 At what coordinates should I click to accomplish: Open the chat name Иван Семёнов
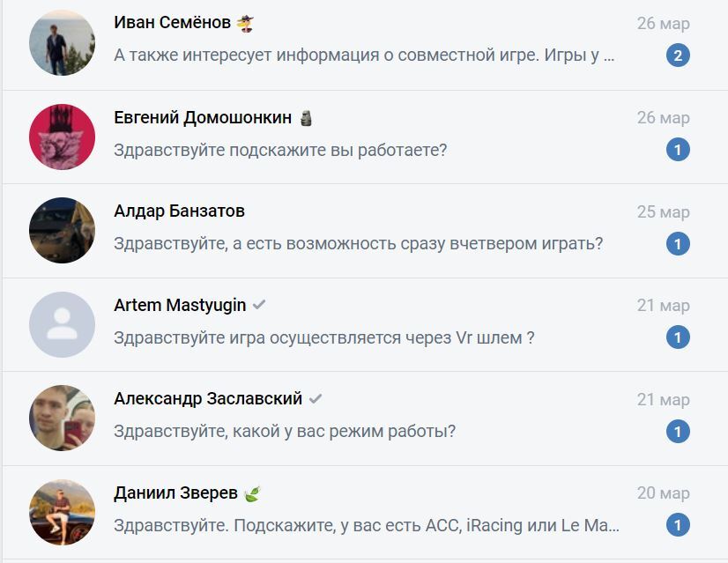click(x=173, y=24)
